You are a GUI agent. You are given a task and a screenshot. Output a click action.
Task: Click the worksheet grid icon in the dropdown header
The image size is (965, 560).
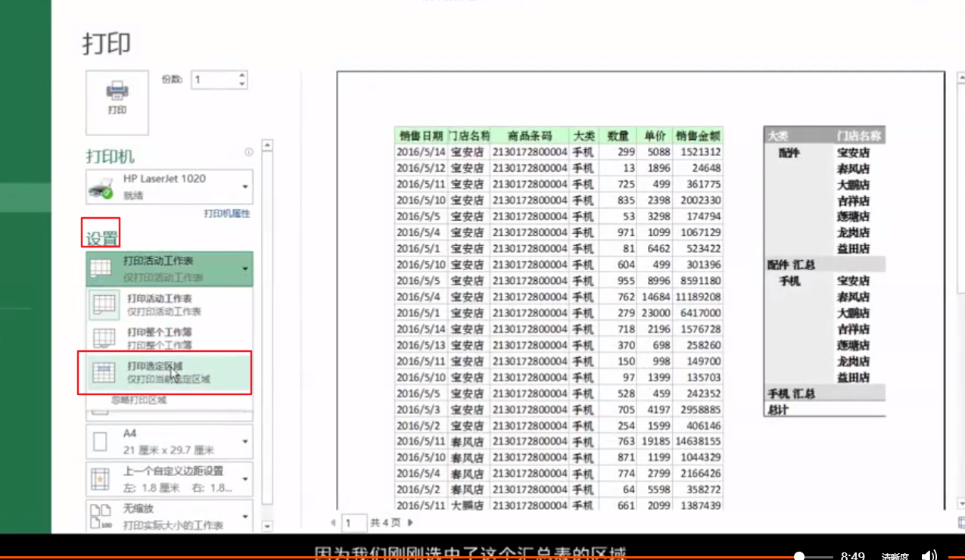[x=101, y=269]
